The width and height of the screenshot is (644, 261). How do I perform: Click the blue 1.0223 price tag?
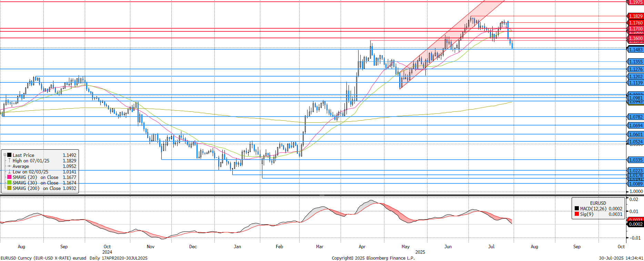tap(635, 171)
